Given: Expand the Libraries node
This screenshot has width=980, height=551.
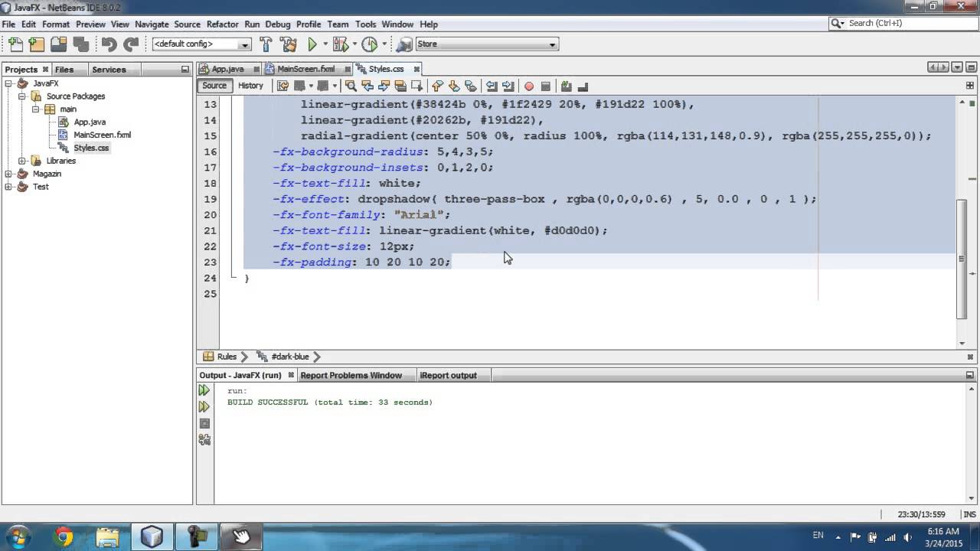Looking at the screenshot, I should [x=22, y=161].
